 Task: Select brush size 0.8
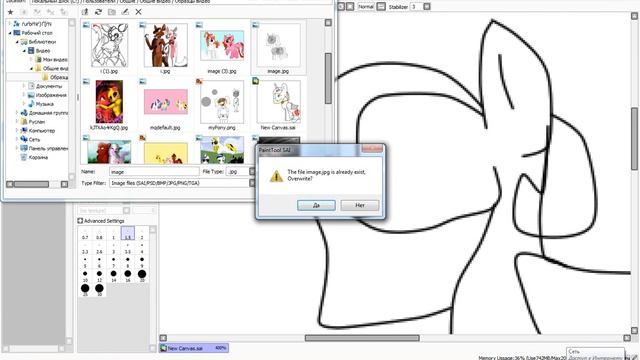pos(99,233)
